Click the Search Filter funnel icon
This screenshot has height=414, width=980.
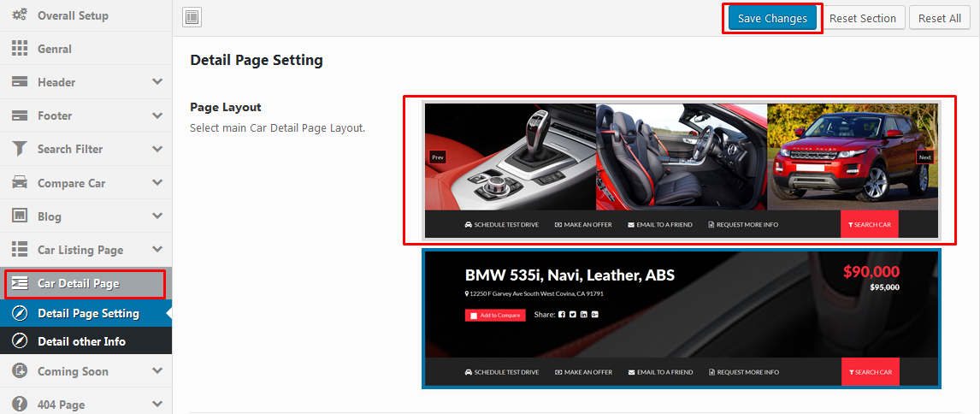coord(20,149)
